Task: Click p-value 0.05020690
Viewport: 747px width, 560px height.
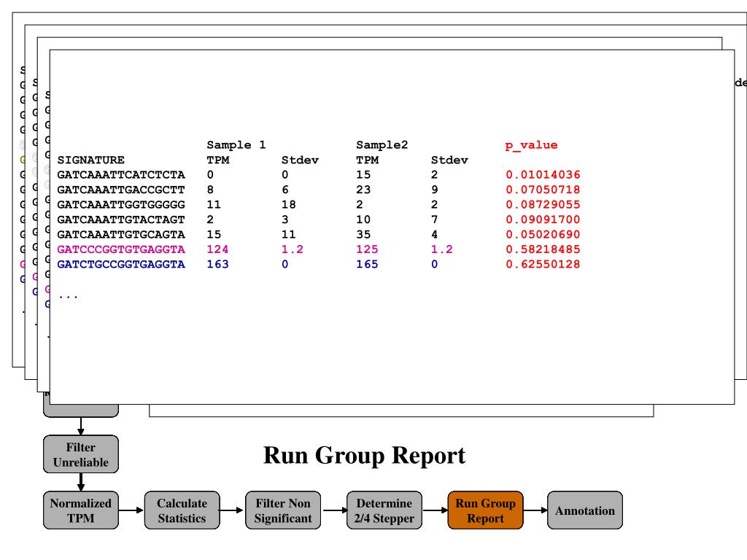Action: point(543,234)
